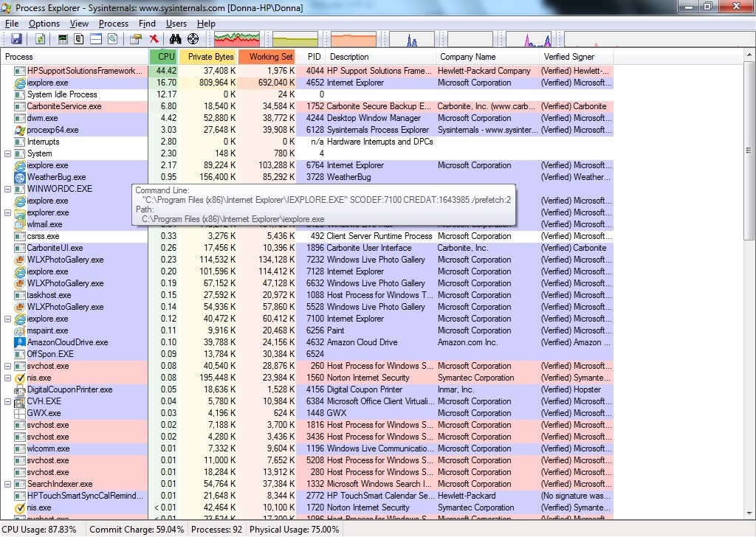Click "CPU Usage: 87.83%" in status bar
The height and width of the screenshot is (537, 756).
click(40, 530)
